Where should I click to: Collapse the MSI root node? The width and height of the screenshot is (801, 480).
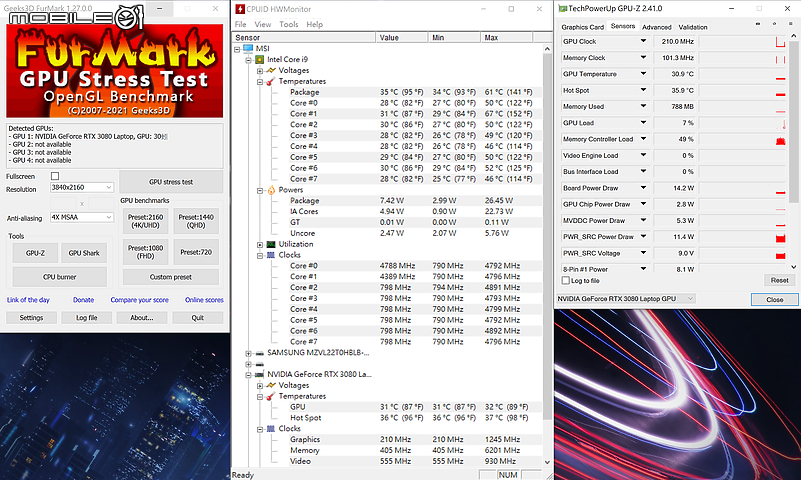click(x=237, y=49)
